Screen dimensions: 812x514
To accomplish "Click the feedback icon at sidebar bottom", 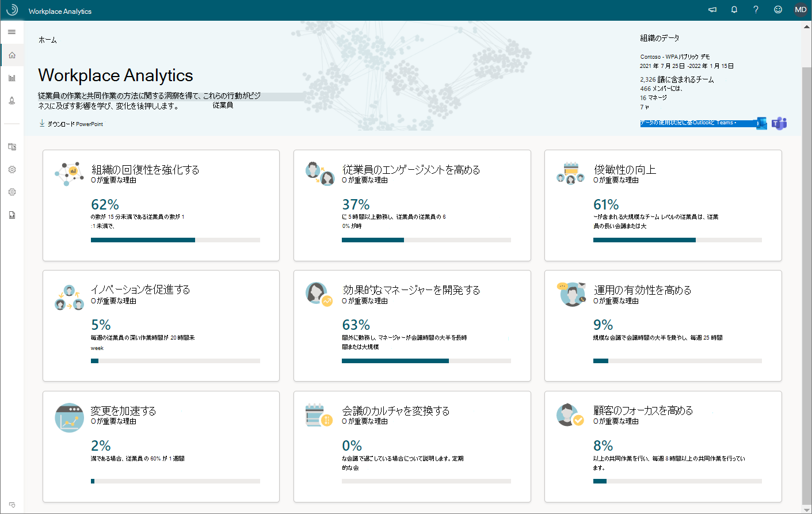I will pyautogui.click(x=12, y=505).
